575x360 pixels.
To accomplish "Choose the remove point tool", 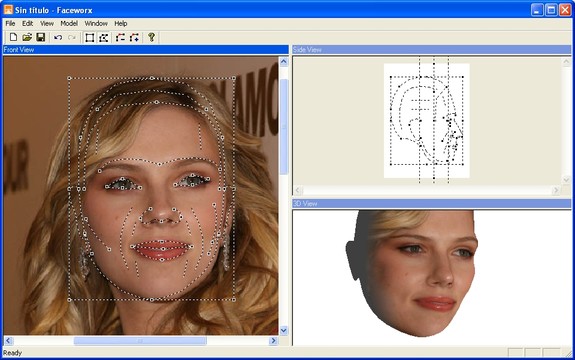I will [120, 37].
